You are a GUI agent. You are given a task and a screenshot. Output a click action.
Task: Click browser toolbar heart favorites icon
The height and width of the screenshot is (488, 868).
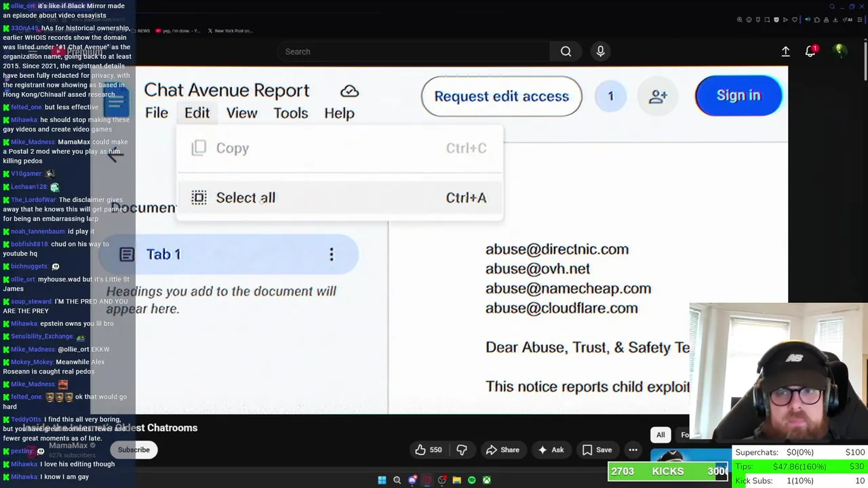795,20
